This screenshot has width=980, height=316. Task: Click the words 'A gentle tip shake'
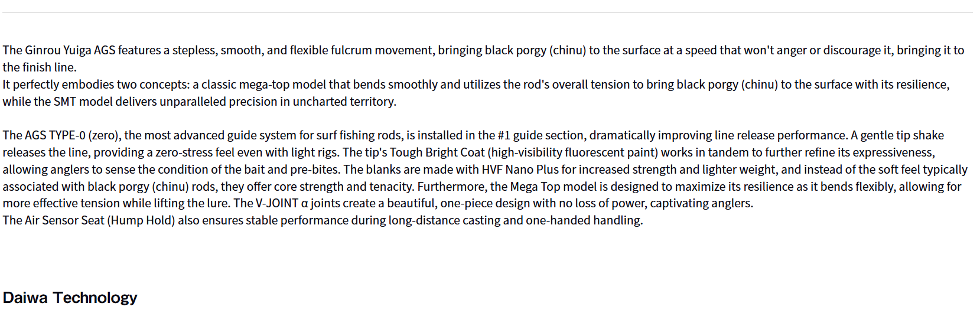point(897,135)
